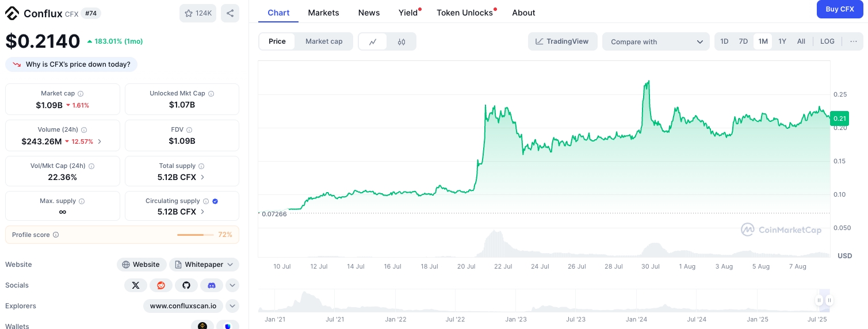868x329 pixels.
Task: Click the first wallet icon
Action: [x=202, y=326]
